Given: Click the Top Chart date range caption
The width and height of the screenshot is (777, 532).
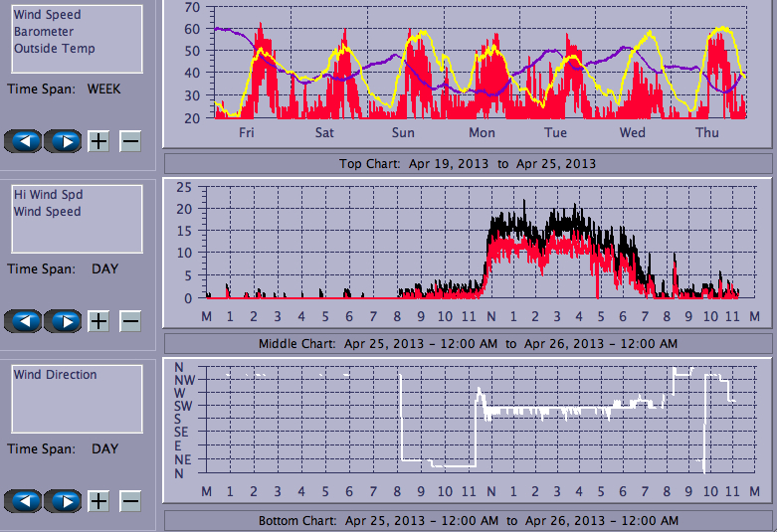Looking at the screenshot, I should coord(468,163).
